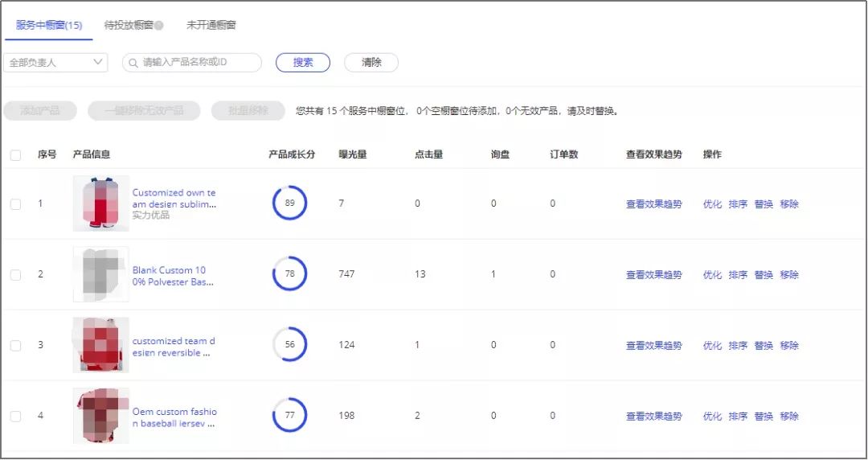
Task: Select the checkbox for row 4
Action: pos(15,417)
